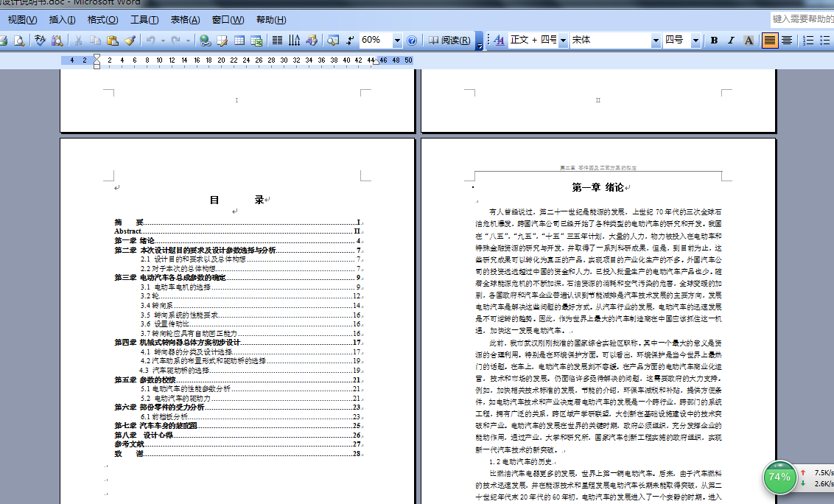Toggle numbered list

tap(808, 41)
